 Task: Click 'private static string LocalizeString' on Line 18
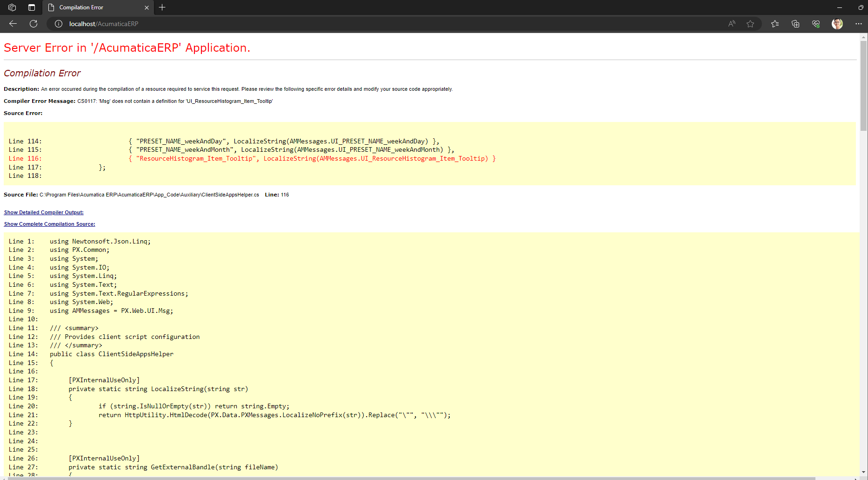(159, 389)
